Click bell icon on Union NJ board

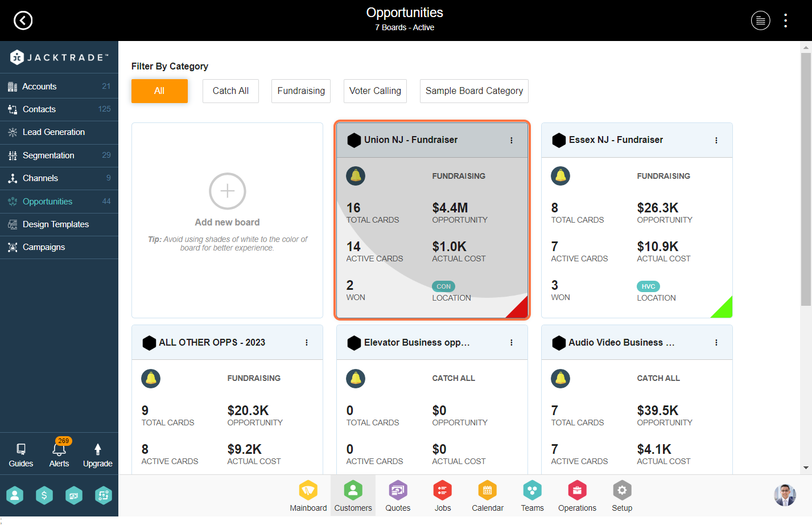[x=356, y=176]
